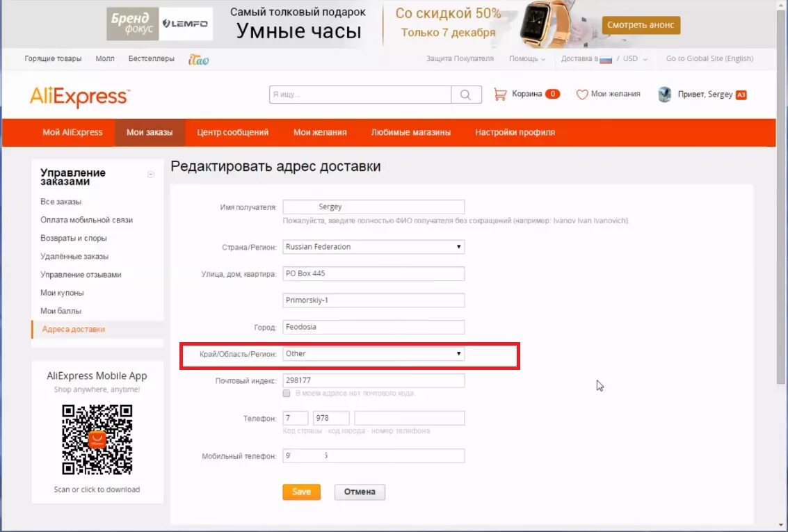
Task: Click the AliExpress logo
Action: (x=80, y=97)
